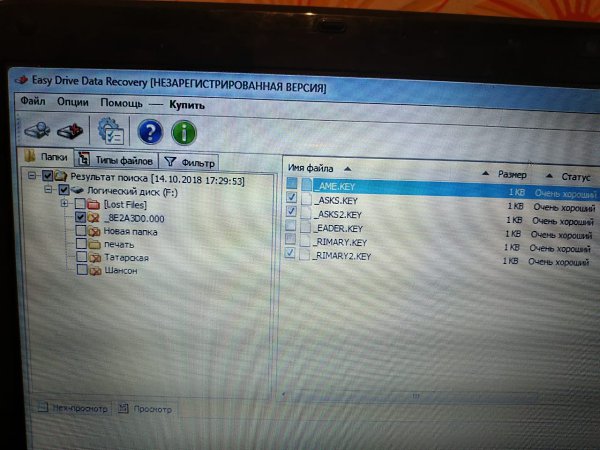This screenshot has width=600, height=450.
Task: Click the scan drive toolbar icon
Action: click(37, 130)
